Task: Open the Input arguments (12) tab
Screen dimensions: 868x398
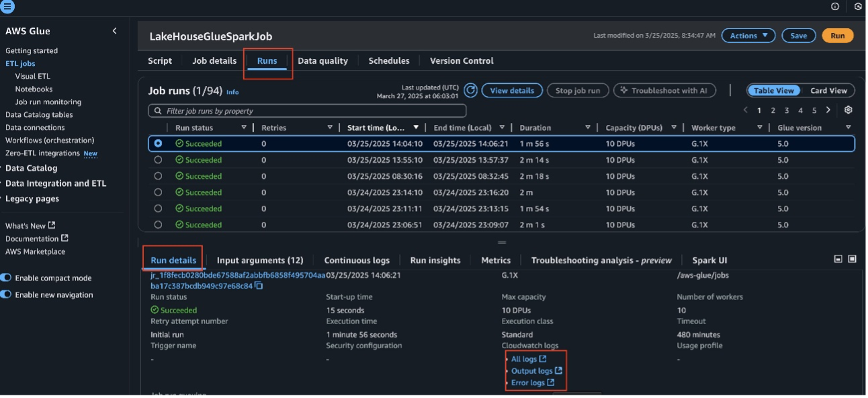Action: [x=260, y=260]
